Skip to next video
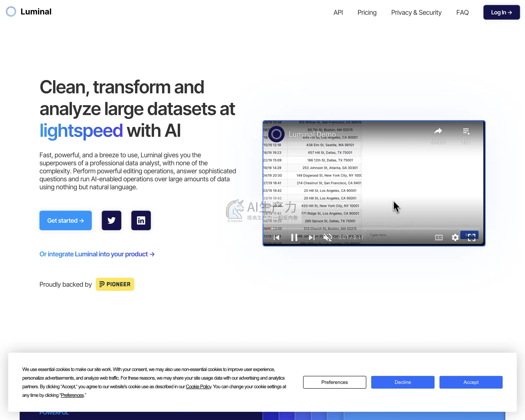525x420 pixels. (312, 237)
